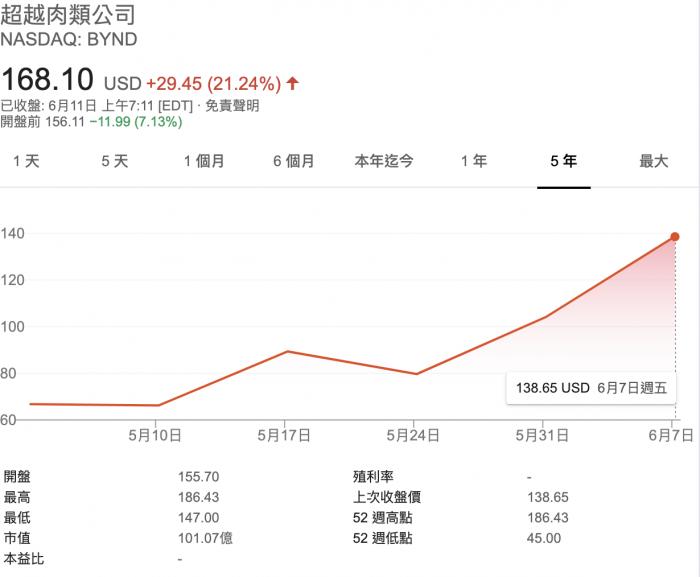Click the 5月10日 x-axis date label
Viewport: 700px width, 577px height.
pyautogui.click(x=155, y=435)
